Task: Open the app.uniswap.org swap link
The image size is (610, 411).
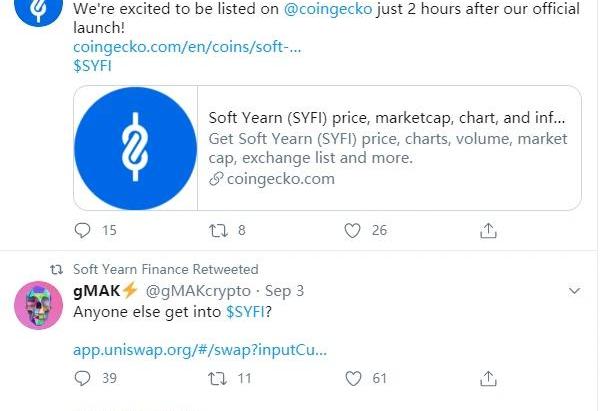Action: [x=200, y=350]
